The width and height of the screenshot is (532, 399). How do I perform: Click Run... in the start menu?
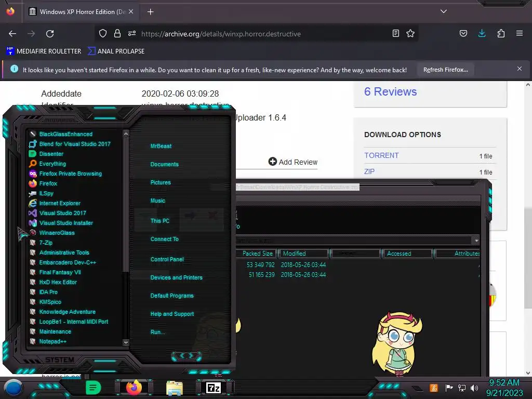click(158, 332)
